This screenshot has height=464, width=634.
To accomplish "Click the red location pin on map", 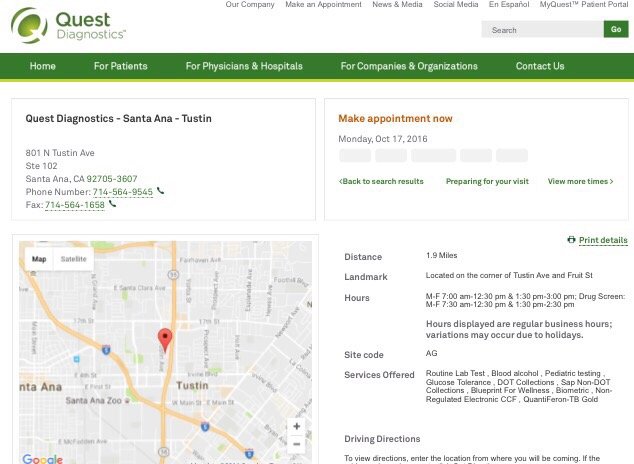I will coord(165,338).
